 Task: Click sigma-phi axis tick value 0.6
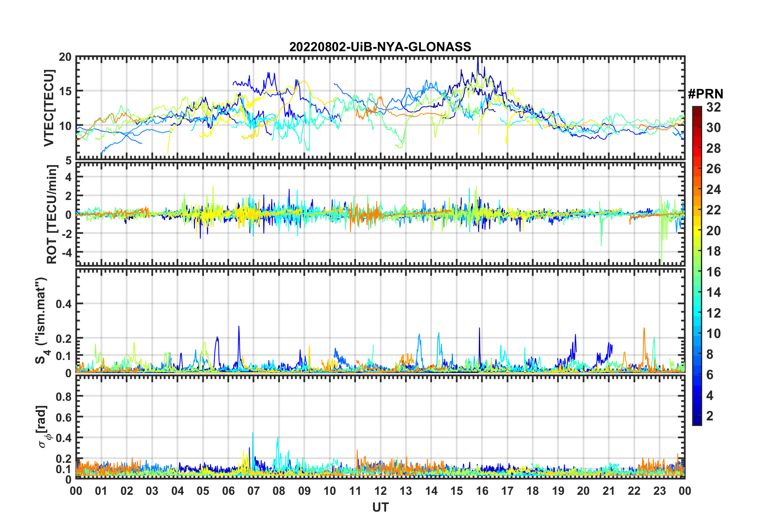[x=64, y=417]
